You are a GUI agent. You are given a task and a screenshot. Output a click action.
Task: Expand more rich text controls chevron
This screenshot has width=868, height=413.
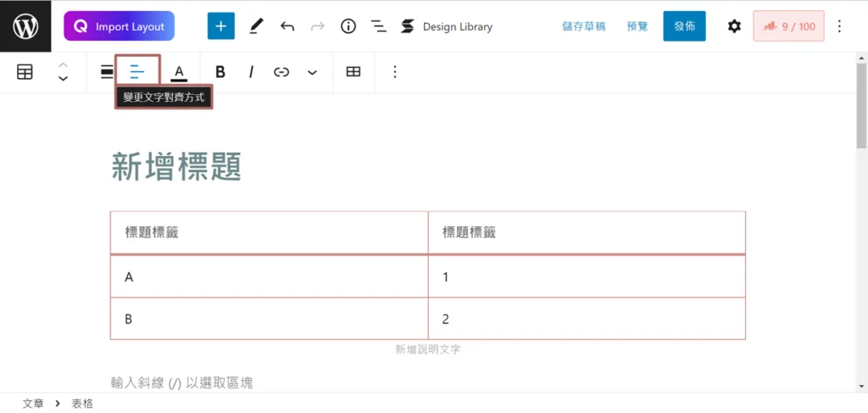point(312,73)
